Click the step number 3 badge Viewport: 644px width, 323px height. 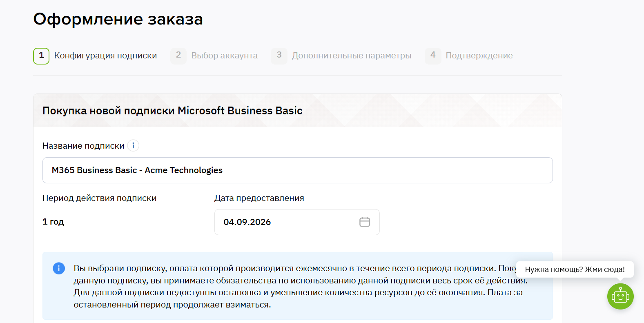click(x=279, y=56)
